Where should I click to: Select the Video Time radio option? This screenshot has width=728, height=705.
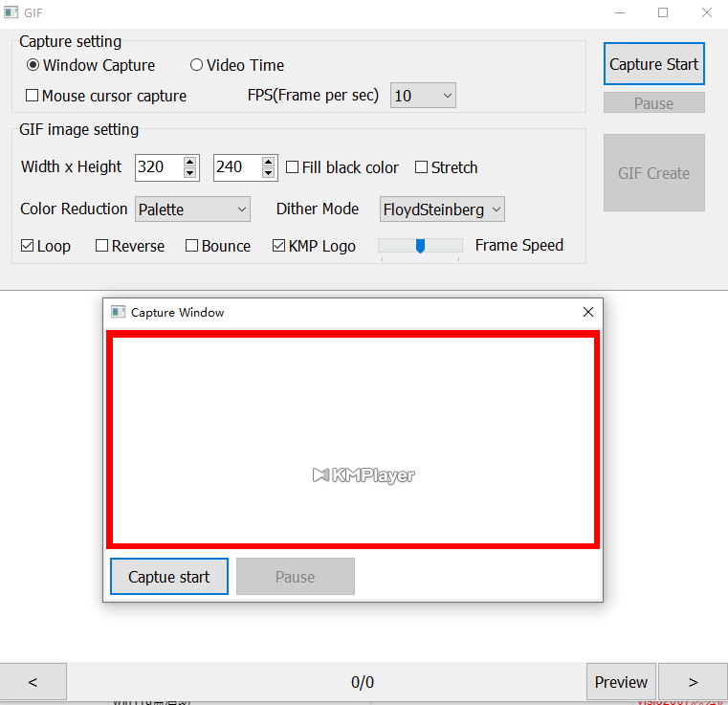[197, 66]
